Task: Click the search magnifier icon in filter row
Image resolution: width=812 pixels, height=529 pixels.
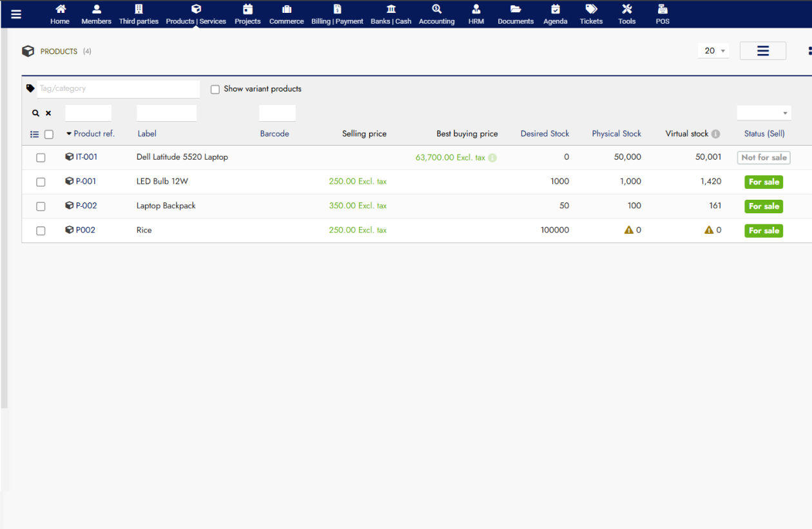Action: click(36, 113)
